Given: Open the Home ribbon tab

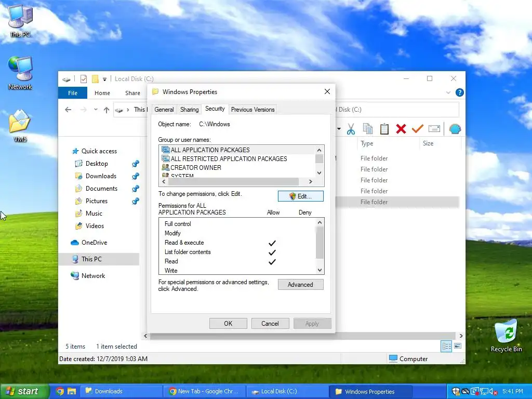Looking at the screenshot, I should [102, 93].
